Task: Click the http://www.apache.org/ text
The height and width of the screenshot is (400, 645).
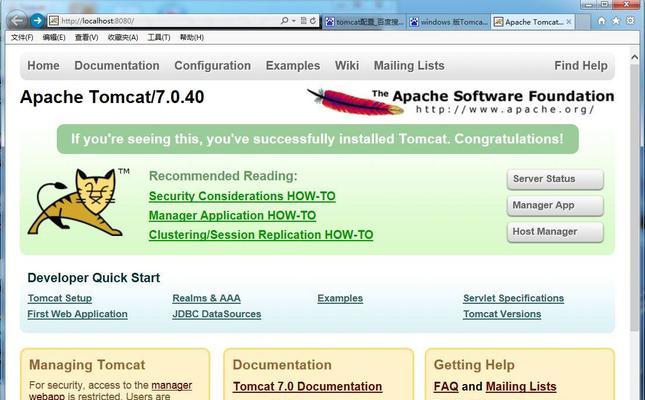Action: (x=505, y=109)
